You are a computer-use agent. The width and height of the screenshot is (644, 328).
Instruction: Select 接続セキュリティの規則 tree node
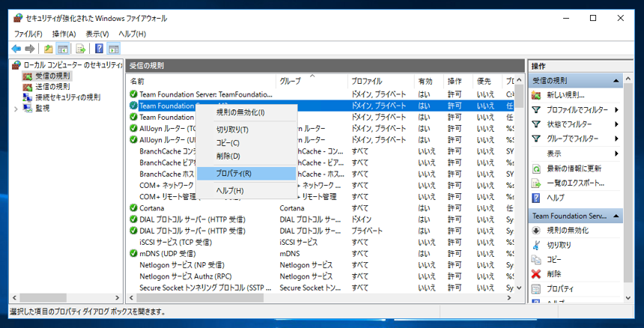(x=67, y=97)
